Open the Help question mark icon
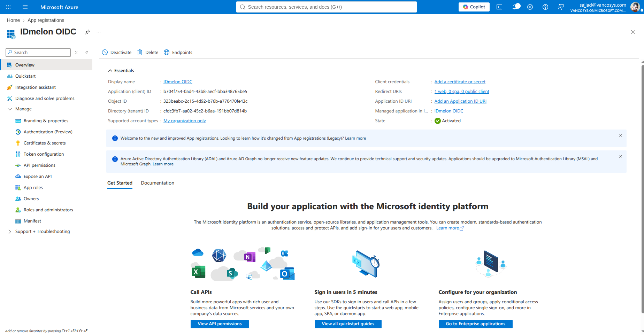The width and height of the screenshot is (644, 336). (545, 7)
